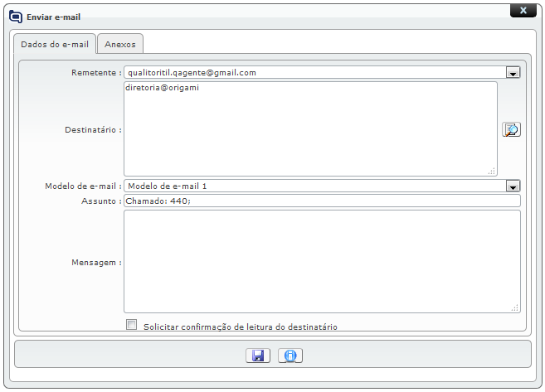
Task: Click the Mensagem box resize grip
Action: 515,307
